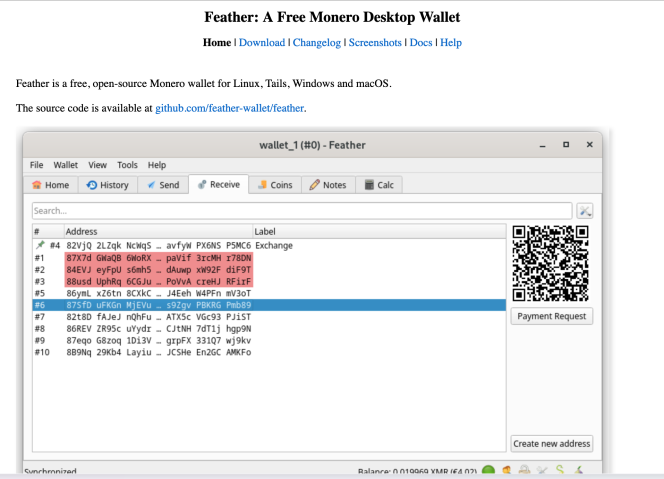664x479 pixels.
Task: Click the receive address QR code
Action: point(550,264)
